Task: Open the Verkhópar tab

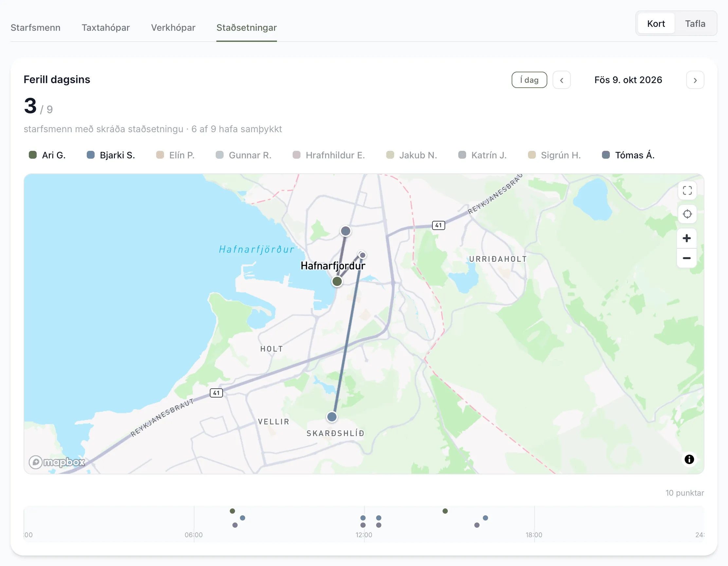Action: tap(173, 28)
